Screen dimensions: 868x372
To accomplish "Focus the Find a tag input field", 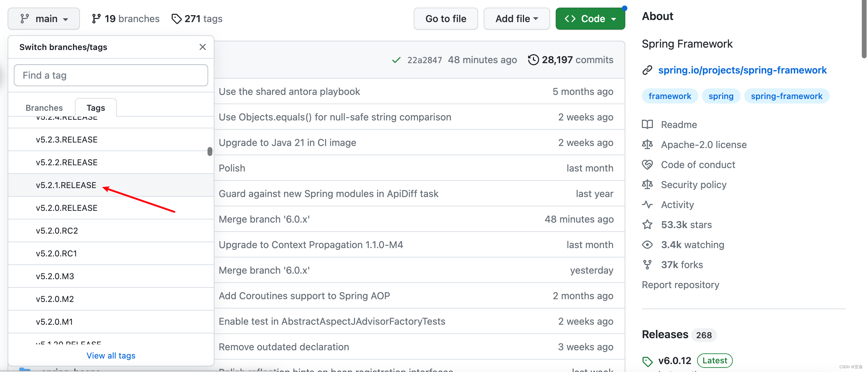I will [111, 75].
